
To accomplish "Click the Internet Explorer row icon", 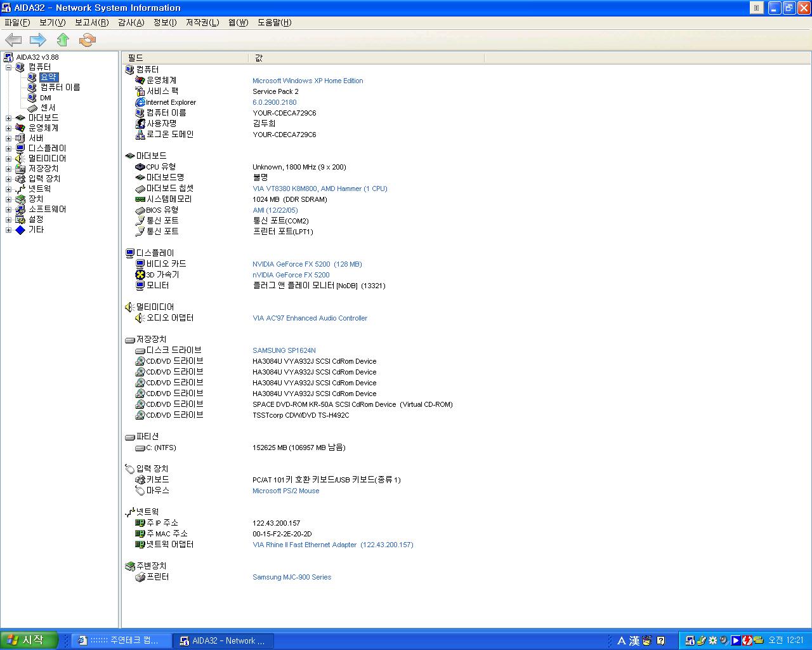I will tap(140, 102).
